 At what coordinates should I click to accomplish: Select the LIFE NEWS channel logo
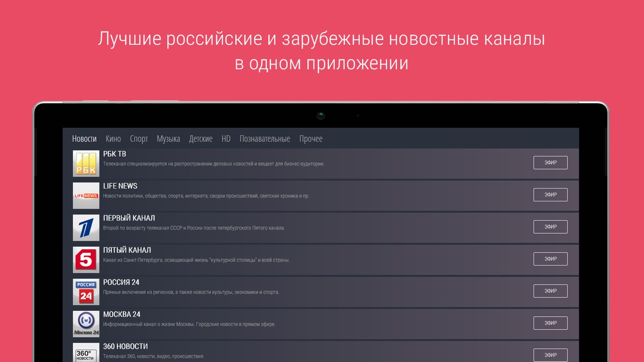86,195
